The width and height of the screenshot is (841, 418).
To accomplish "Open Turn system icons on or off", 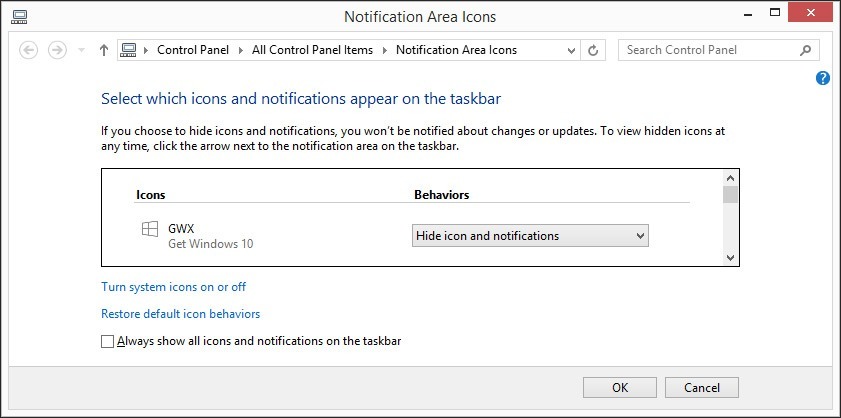I will pyautogui.click(x=173, y=287).
